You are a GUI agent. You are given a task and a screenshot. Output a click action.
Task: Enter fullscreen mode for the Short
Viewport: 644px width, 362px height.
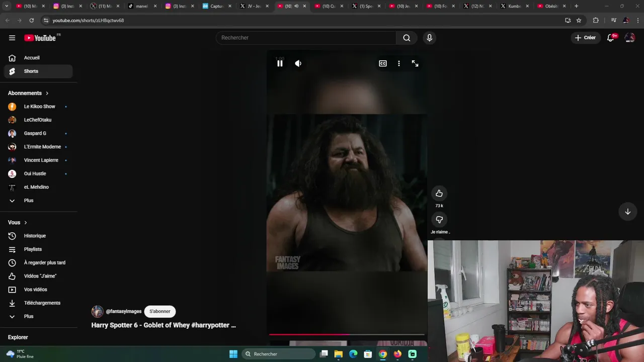coord(415,63)
